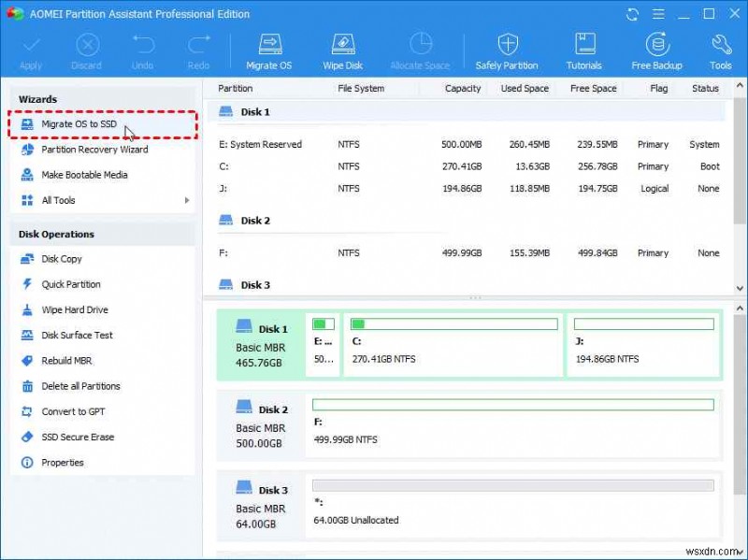Sort by Capacity column header

(463, 88)
